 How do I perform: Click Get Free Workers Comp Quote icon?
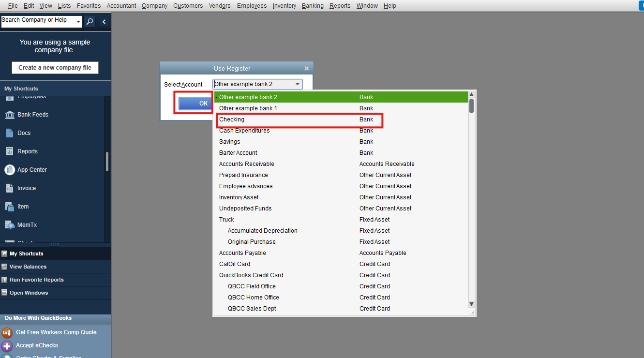(x=7, y=332)
